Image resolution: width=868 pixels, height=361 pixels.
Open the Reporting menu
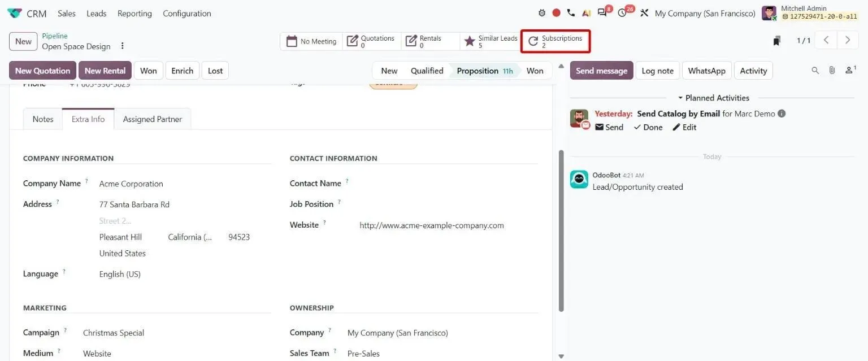[134, 13]
